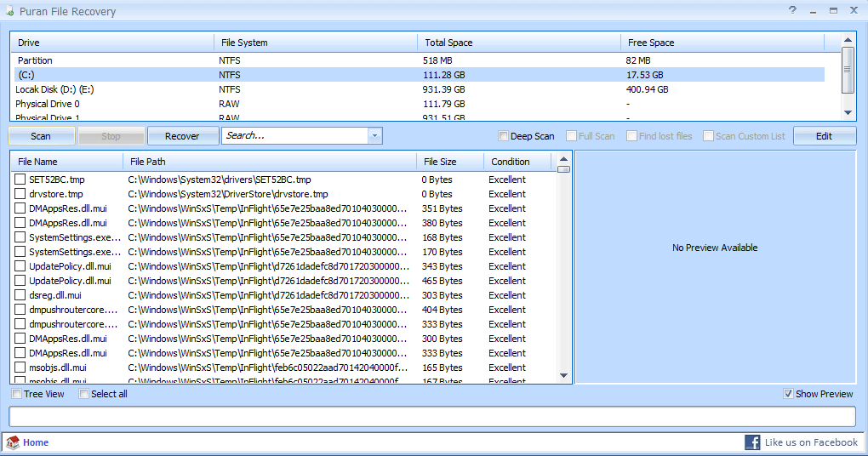The image size is (868, 456).
Task: Select the Partition drive row
Action: tap(419, 60)
